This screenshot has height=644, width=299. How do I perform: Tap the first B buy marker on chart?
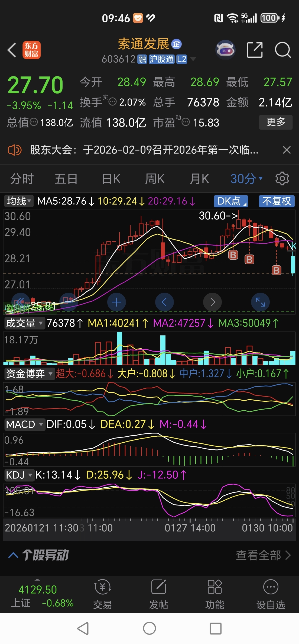point(233,255)
